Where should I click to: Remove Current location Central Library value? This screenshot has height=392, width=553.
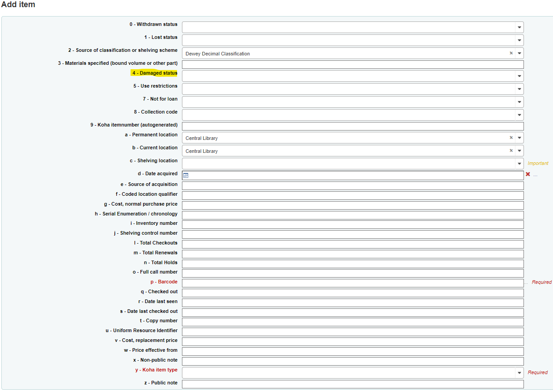[511, 151]
